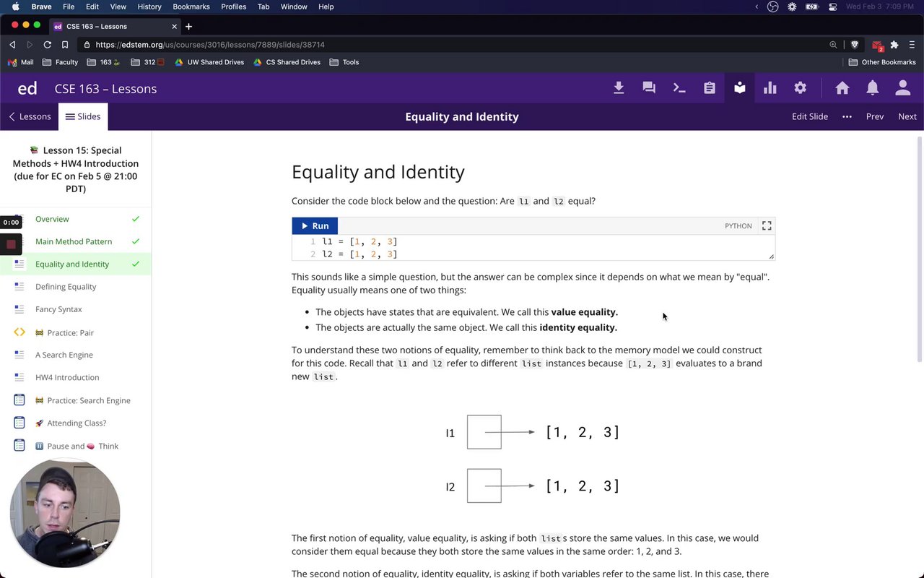The width and height of the screenshot is (924, 578).
Task: Click browser reload button
Action: 47,45
